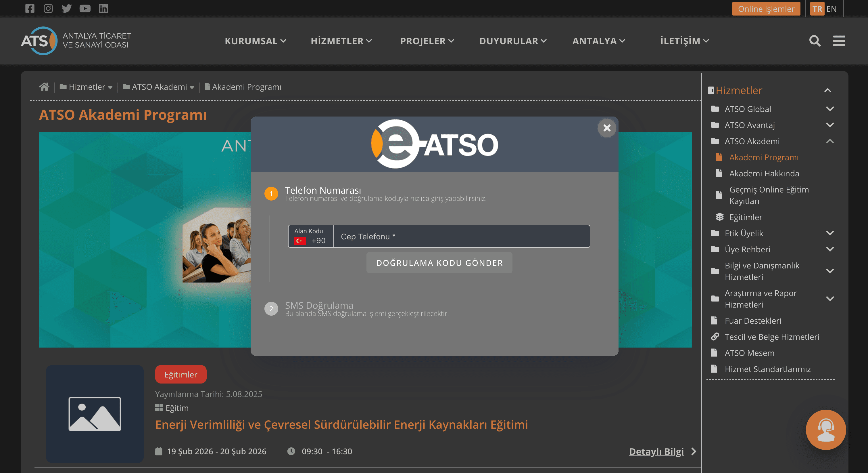Click the date 19 Şub 2026 - 20 Şub 2026

216,451
